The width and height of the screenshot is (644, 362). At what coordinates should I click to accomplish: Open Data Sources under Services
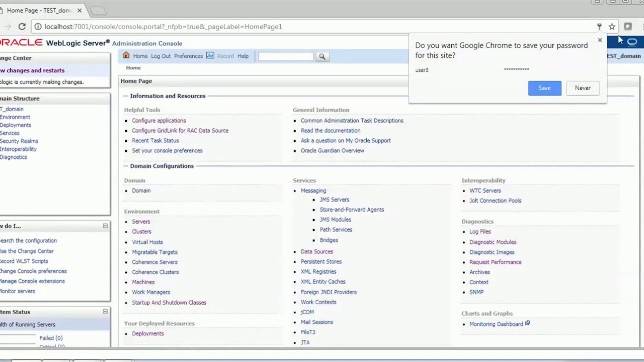316,252
